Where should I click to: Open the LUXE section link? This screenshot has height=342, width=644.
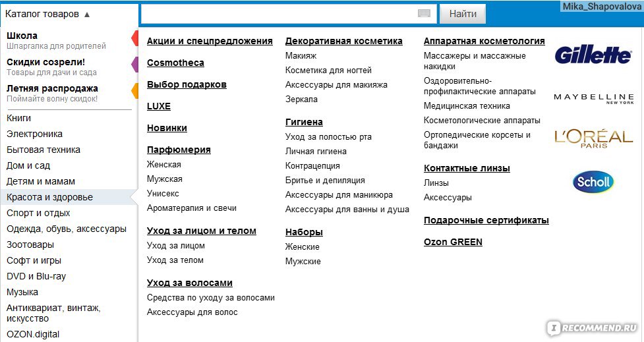coord(159,106)
